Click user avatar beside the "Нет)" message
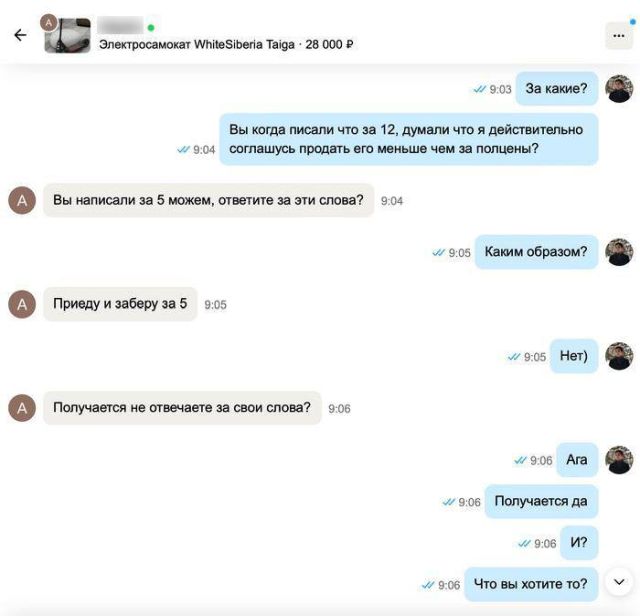 pos(619,356)
